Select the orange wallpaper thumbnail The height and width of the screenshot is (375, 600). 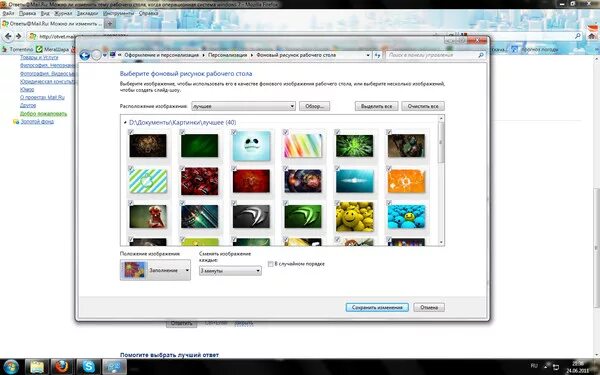[406, 181]
